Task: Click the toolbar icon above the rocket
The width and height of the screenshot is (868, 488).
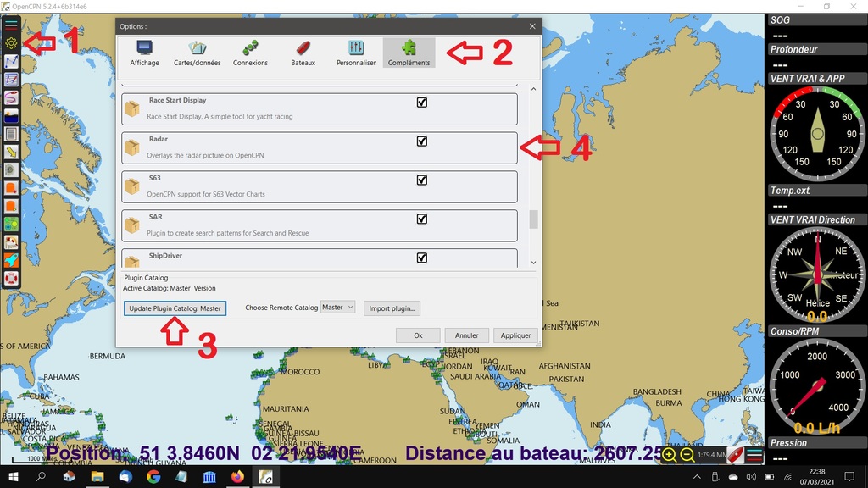Action: 11,242
